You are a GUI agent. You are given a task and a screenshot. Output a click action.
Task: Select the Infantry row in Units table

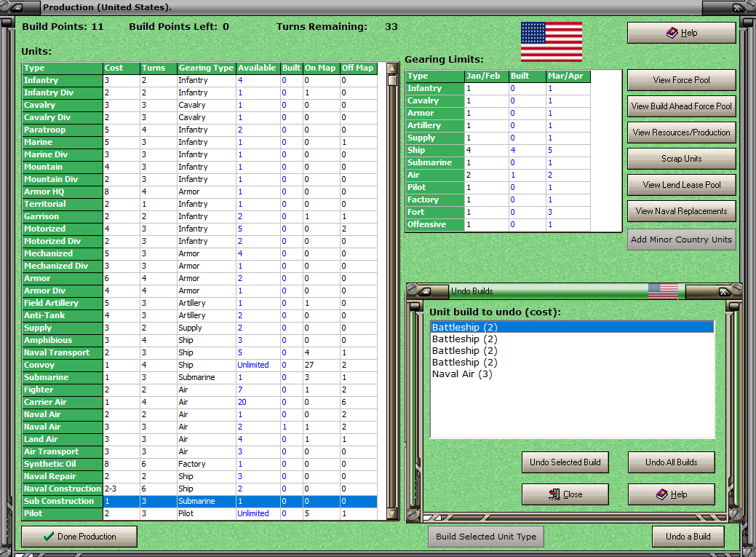click(x=199, y=80)
